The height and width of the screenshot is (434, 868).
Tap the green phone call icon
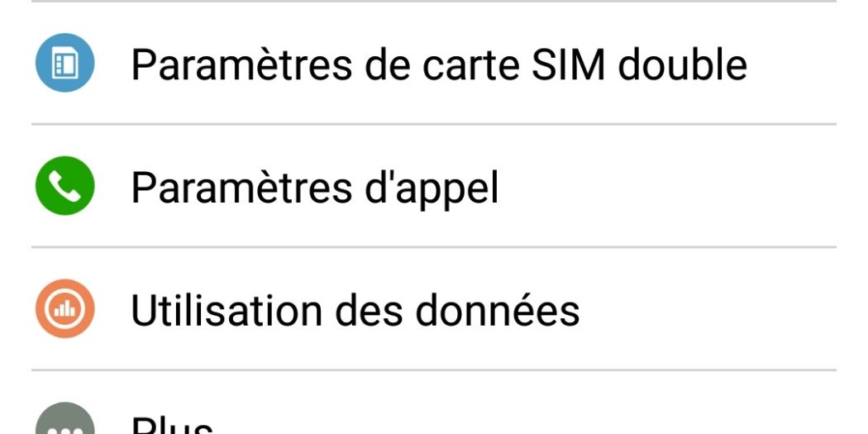tap(64, 187)
